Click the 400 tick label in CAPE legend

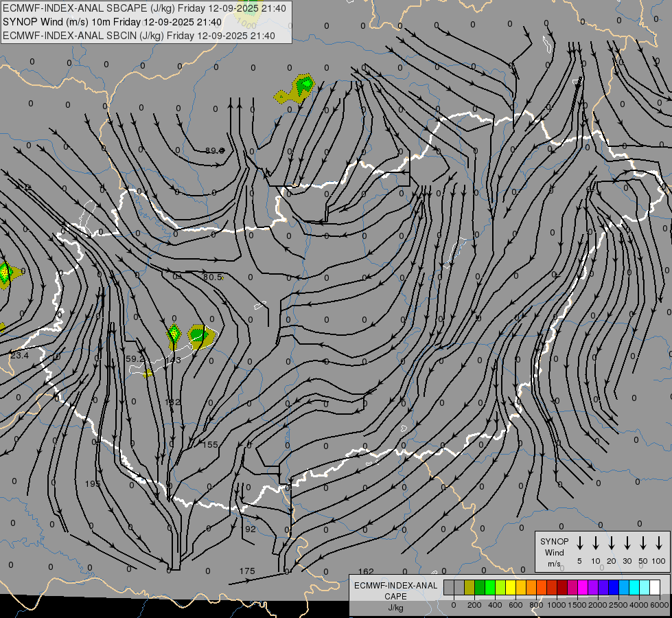(x=495, y=605)
